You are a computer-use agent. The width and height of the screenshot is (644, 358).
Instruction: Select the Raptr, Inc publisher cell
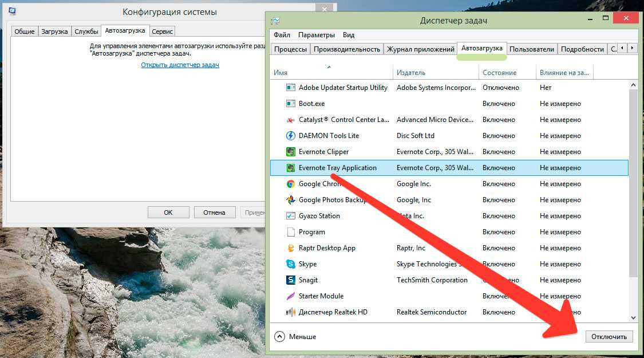pyautogui.click(x=410, y=248)
